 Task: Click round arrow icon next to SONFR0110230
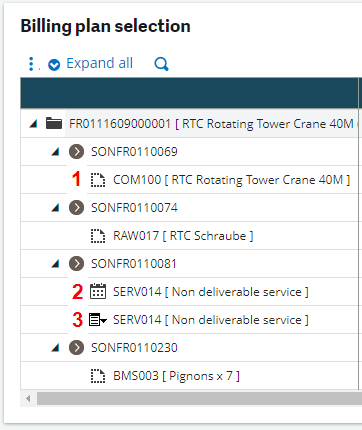[76, 348]
